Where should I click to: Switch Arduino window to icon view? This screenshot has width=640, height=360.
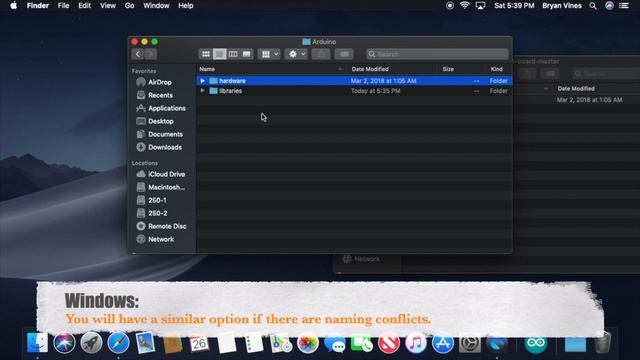[206, 54]
